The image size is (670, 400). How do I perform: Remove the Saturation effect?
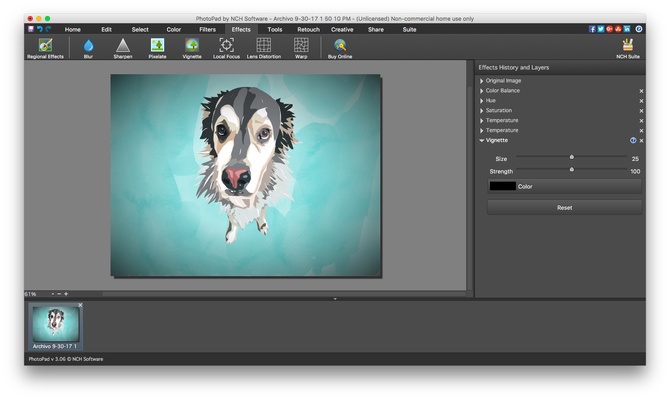point(641,111)
